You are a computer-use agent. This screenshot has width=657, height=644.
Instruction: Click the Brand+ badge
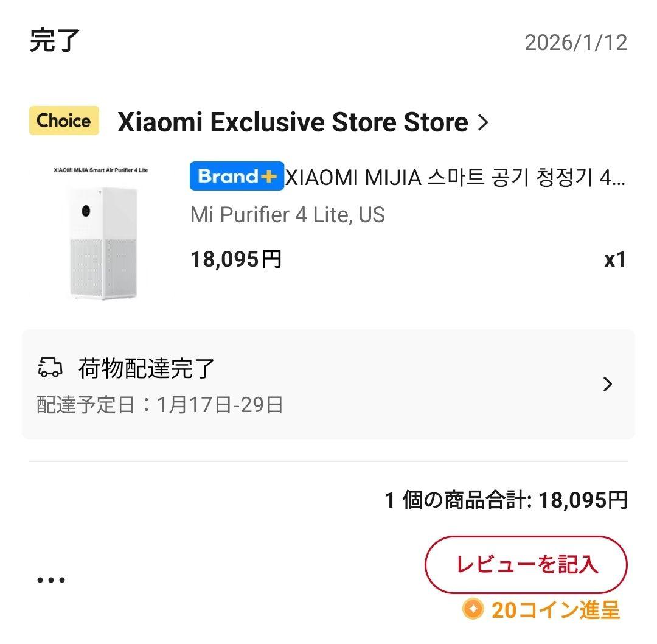click(237, 177)
